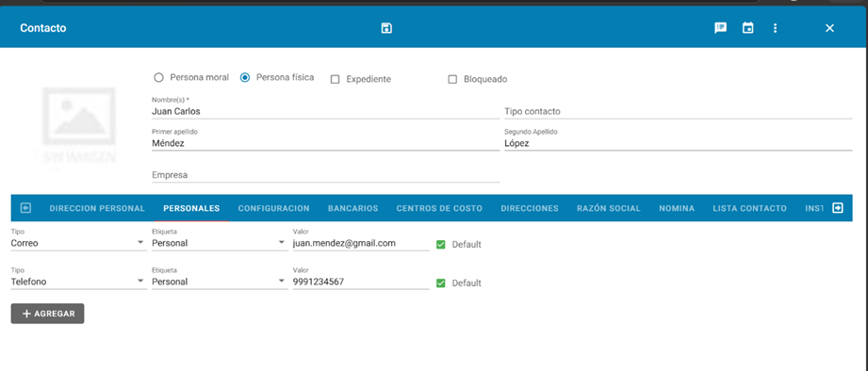The image size is (868, 371).
Task: Open the three-dot more options menu
Action: pos(775,28)
